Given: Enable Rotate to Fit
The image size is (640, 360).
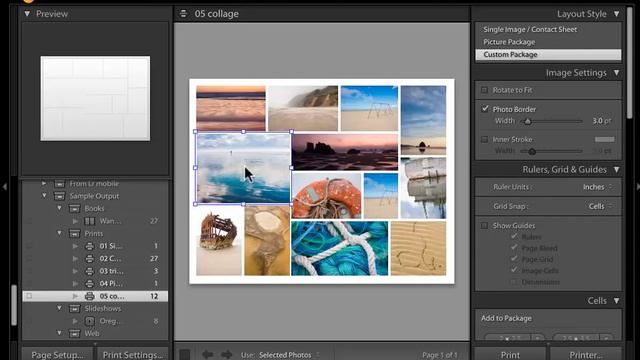Looking at the screenshot, I should (484, 90).
